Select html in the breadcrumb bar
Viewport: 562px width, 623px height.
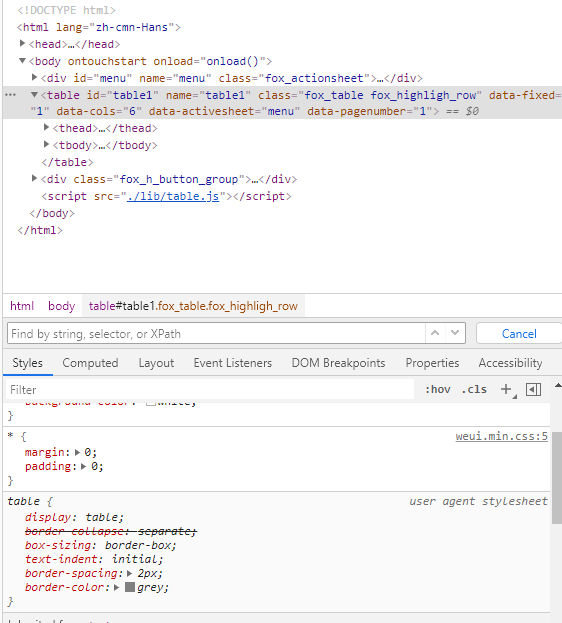[22, 306]
